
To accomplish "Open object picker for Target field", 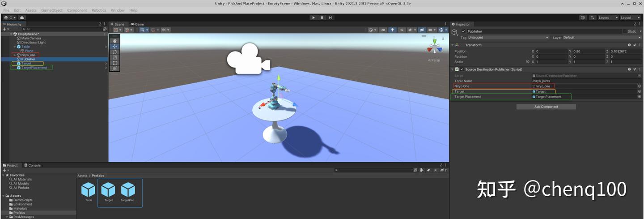I will point(639,91).
